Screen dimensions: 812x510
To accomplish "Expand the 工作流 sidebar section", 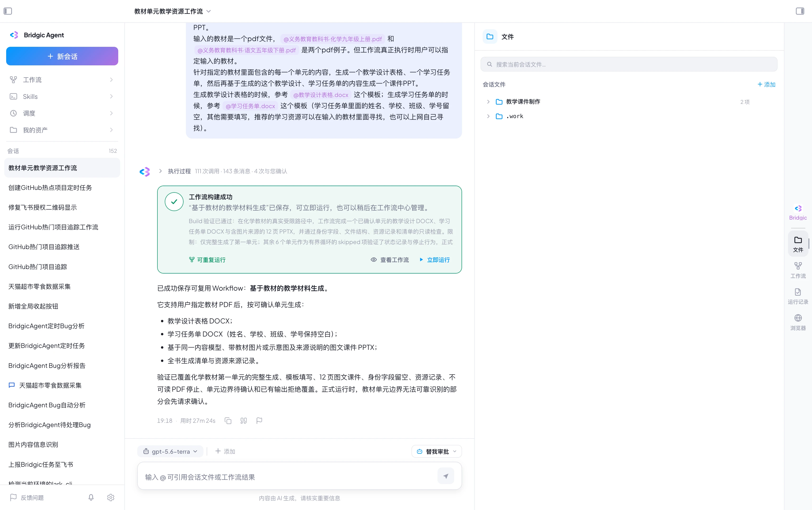I will [x=62, y=80].
